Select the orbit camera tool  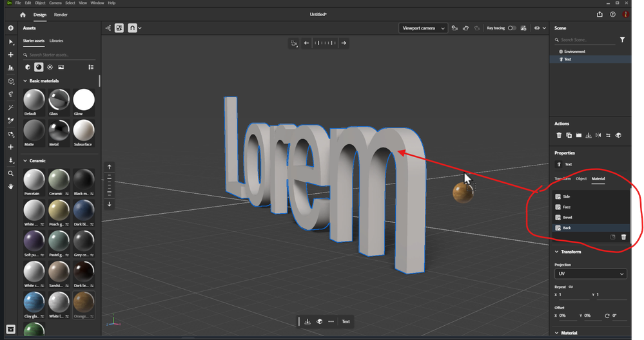pos(11,134)
